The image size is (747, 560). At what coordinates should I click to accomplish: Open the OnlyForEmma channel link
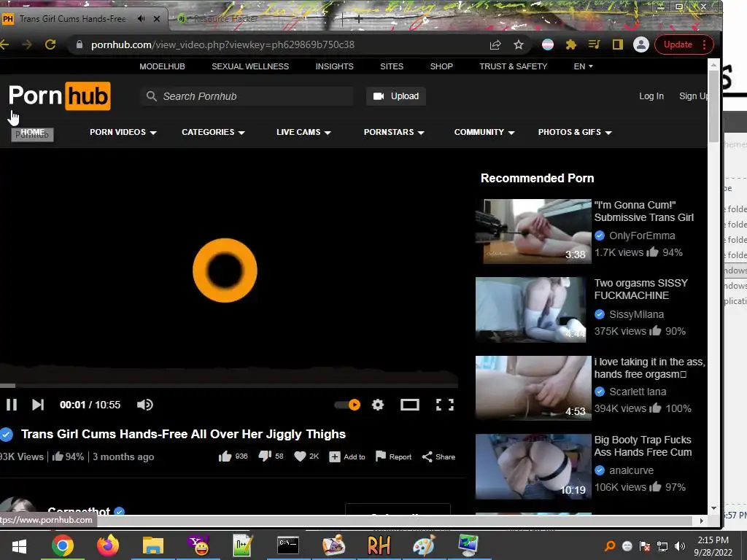[x=642, y=236]
